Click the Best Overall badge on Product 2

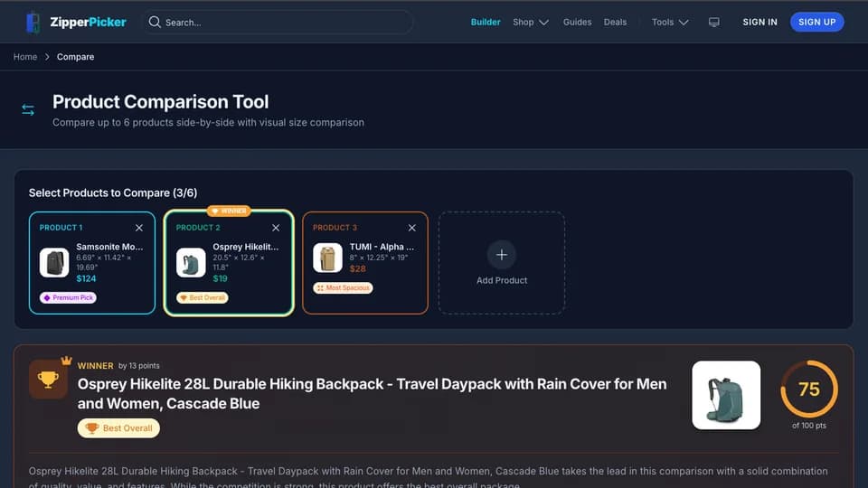[x=202, y=297]
